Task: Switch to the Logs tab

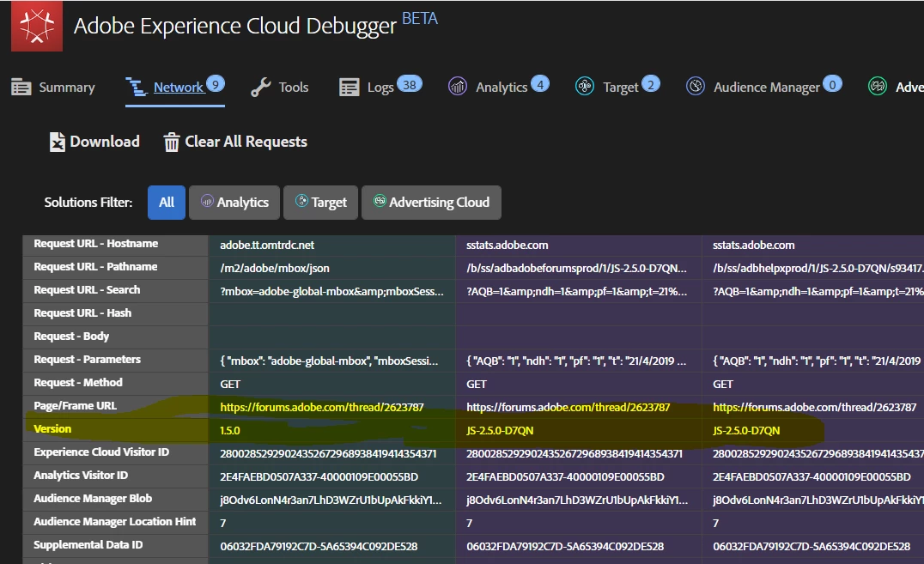Action: click(380, 88)
